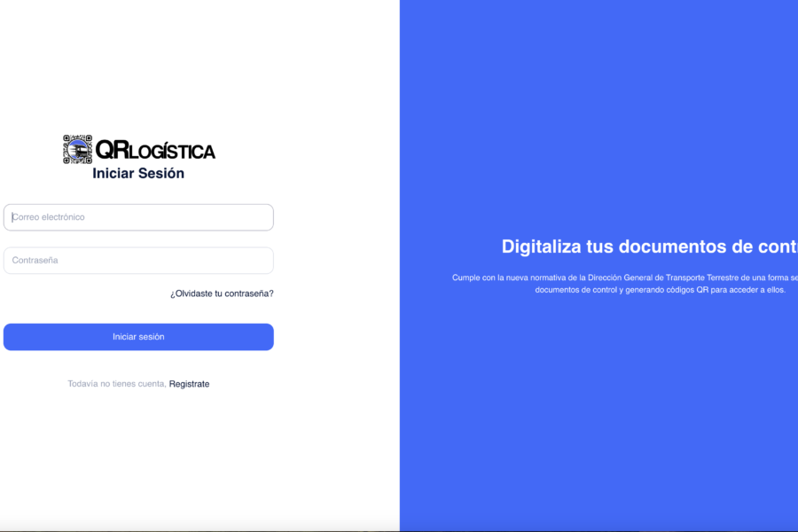798x532 pixels.
Task: Focus the Correo electrónico input field
Action: (x=138, y=217)
